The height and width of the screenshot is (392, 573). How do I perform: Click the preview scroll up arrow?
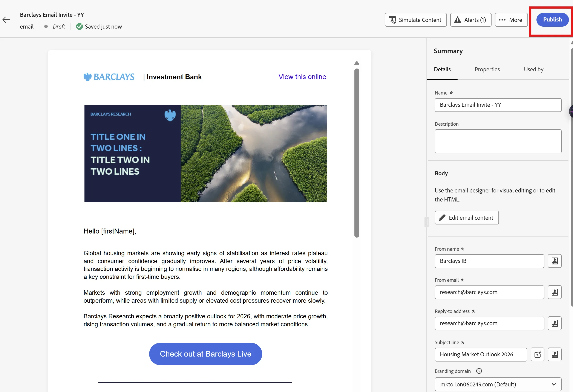pyautogui.click(x=357, y=63)
